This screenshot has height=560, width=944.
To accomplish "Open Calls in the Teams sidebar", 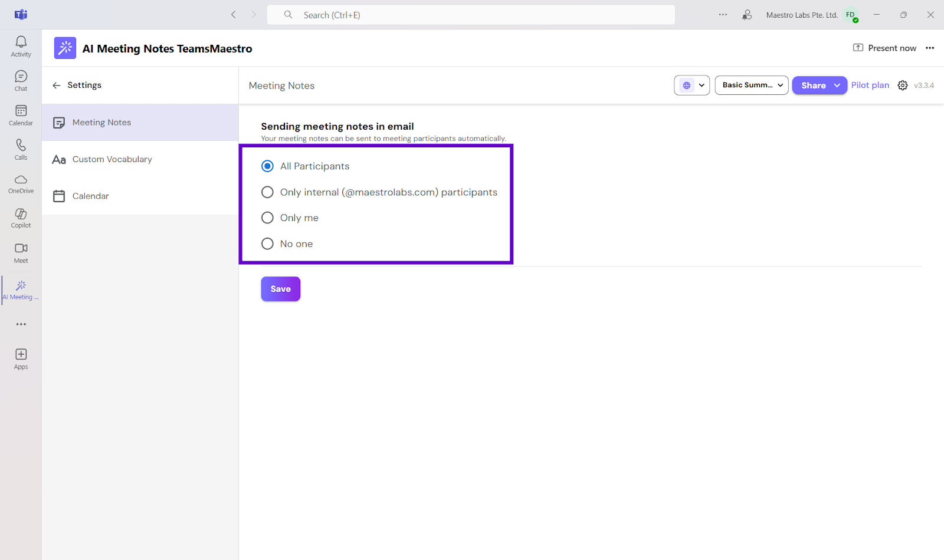I will [21, 150].
